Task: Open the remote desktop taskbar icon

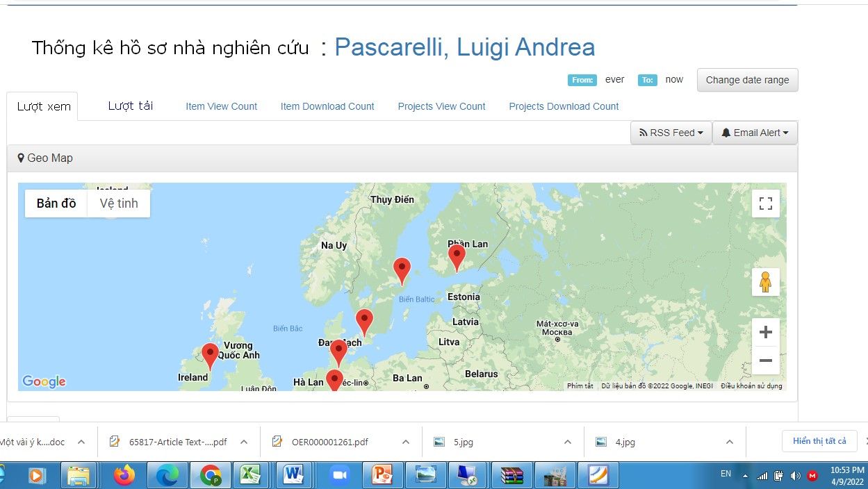Action: click(x=468, y=475)
